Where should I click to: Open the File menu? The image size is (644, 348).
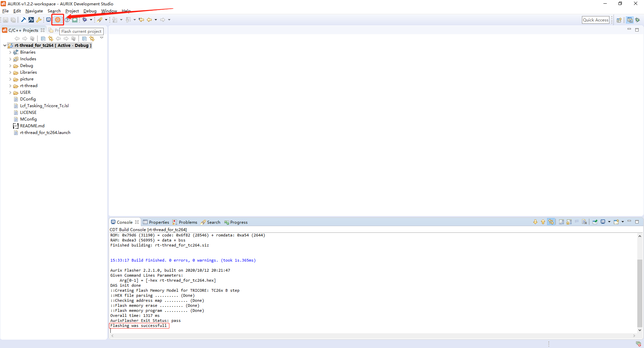coord(5,11)
